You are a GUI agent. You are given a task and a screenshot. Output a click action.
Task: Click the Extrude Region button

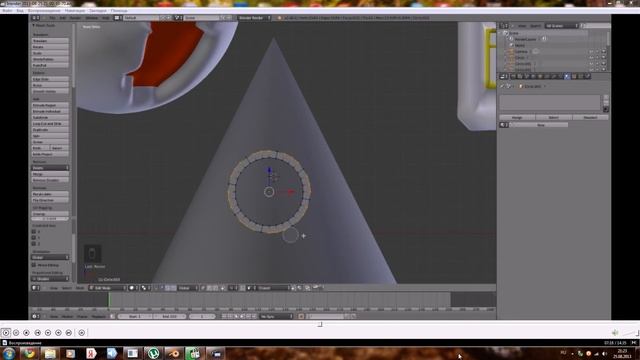click(x=50, y=105)
